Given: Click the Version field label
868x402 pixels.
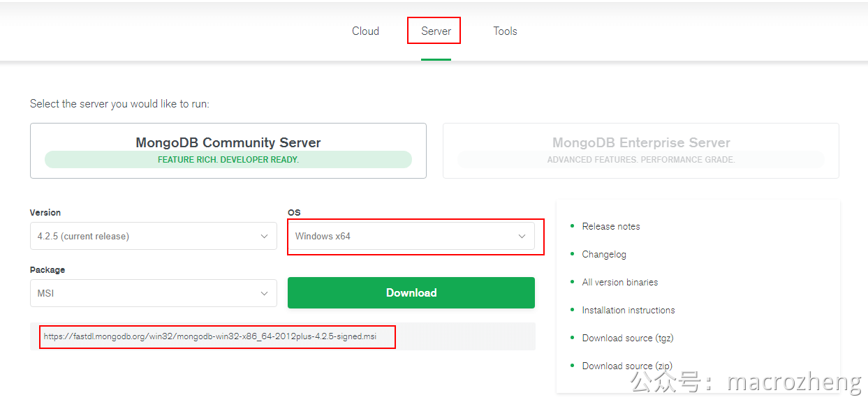Looking at the screenshot, I should point(45,212).
